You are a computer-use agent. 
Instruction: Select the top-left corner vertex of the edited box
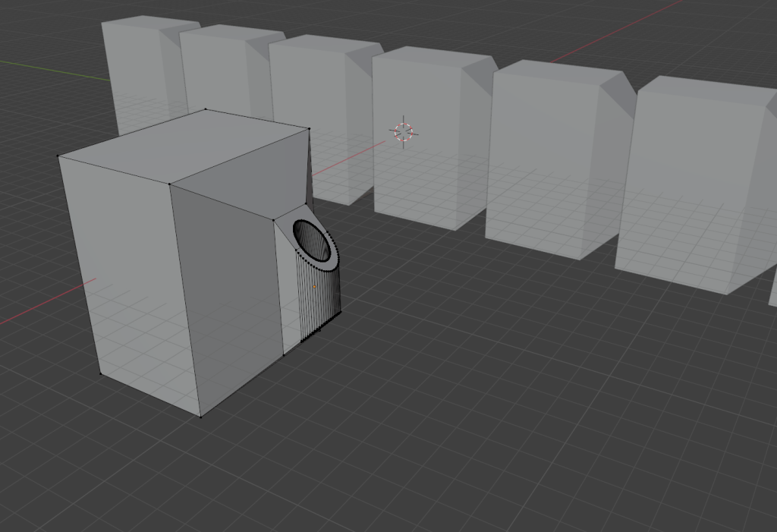pos(59,157)
